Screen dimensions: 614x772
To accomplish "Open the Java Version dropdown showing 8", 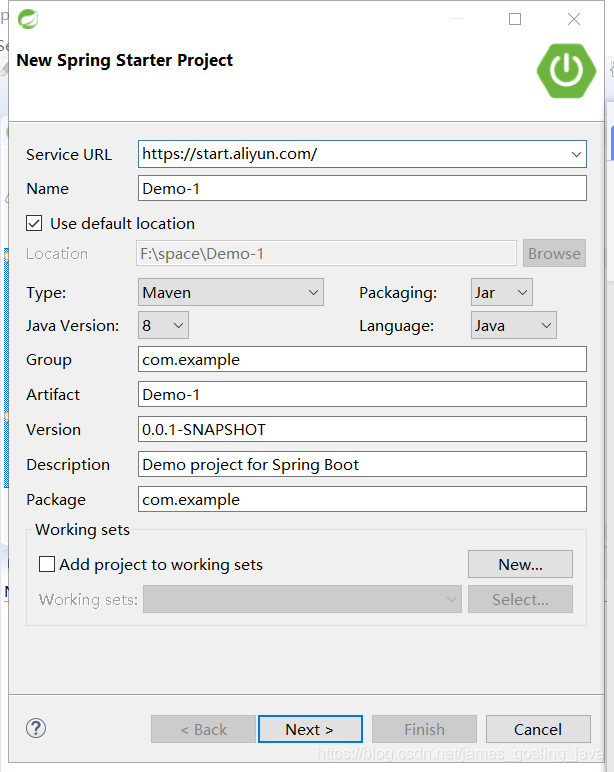I will [163, 325].
